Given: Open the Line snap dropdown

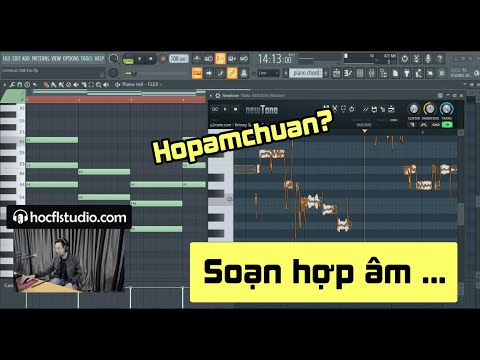Looking at the screenshot, I should pyautogui.click(x=268, y=73).
